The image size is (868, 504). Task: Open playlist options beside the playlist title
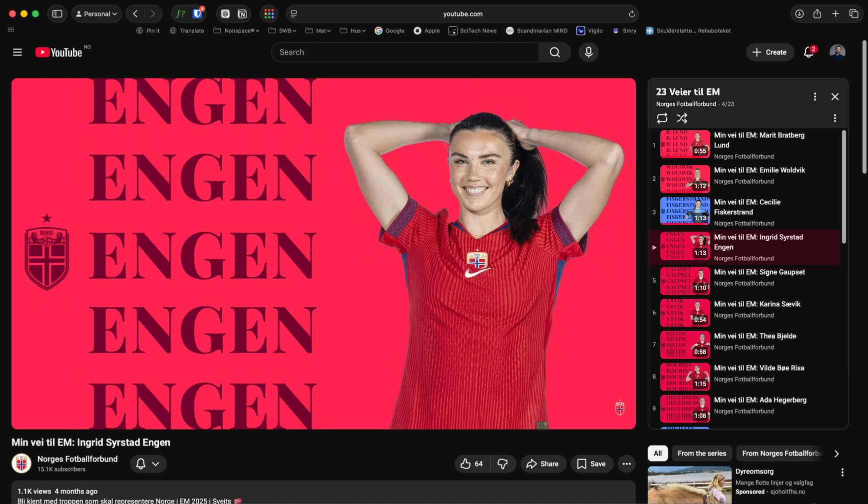(x=815, y=97)
